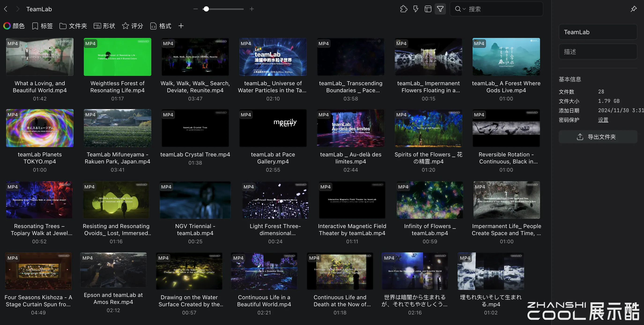Pin the inspector panel with pushpin
This screenshot has height=325, width=644.
(633, 9)
